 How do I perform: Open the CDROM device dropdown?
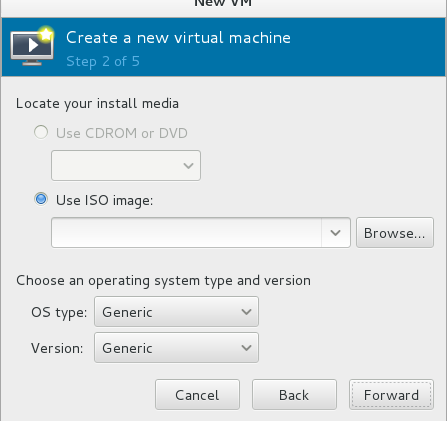point(126,165)
